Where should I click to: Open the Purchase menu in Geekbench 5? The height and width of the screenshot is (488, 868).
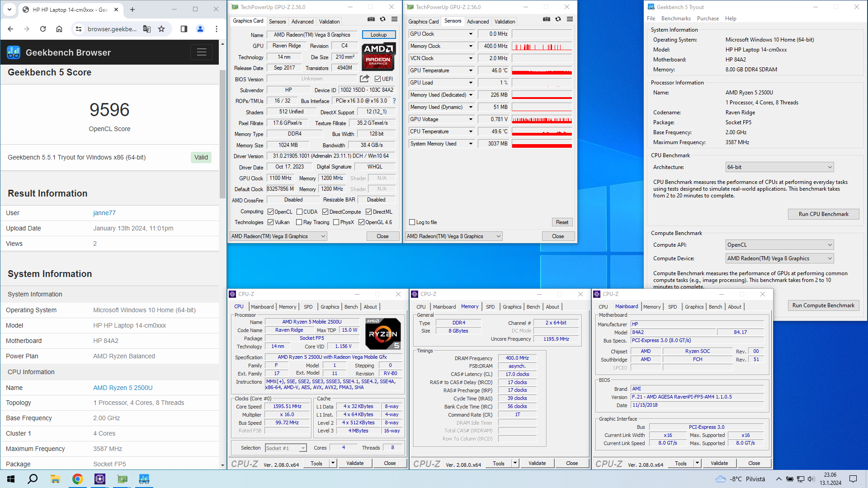coord(708,19)
